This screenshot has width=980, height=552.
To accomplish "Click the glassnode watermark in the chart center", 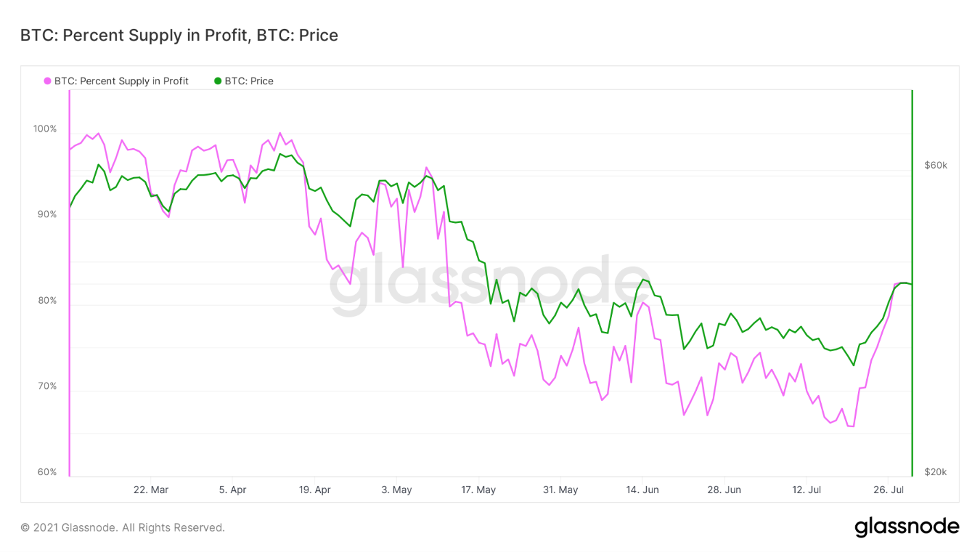I will pyautogui.click(x=490, y=286).
